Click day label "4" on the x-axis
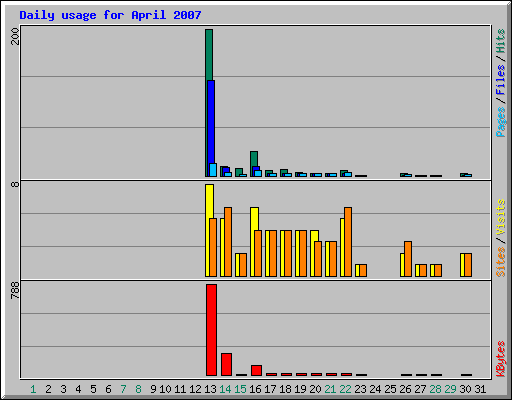 (78, 389)
